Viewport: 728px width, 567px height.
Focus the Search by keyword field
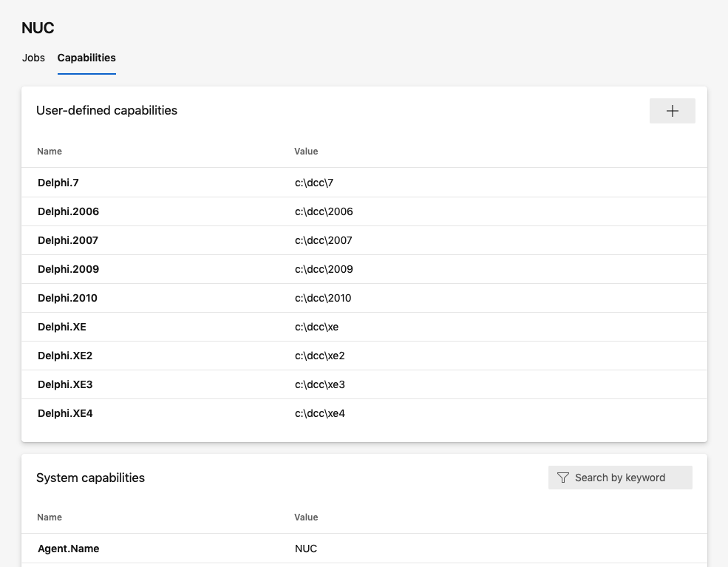[x=620, y=478]
